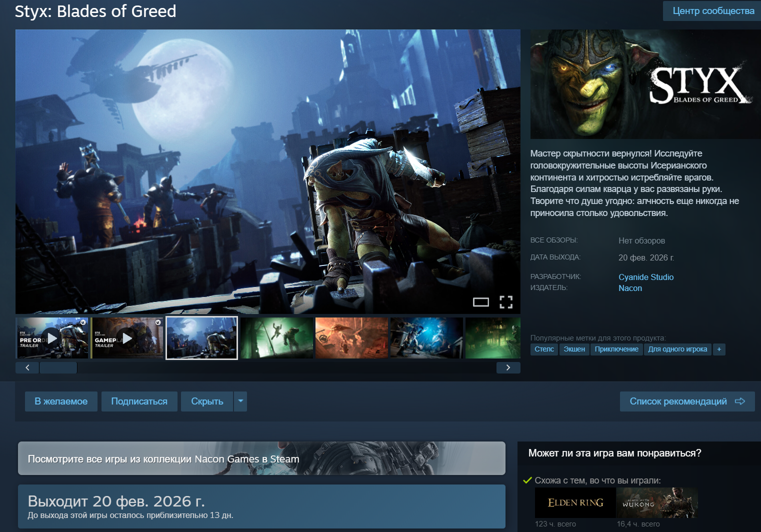Play the Gameplay trailer thumbnail
The image size is (761, 532).
[x=127, y=338]
